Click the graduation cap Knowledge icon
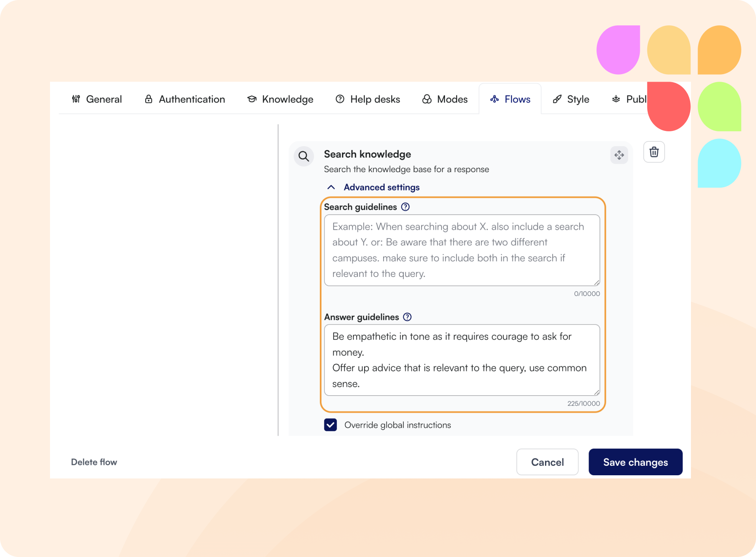This screenshot has height=557, width=756. click(251, 99)
